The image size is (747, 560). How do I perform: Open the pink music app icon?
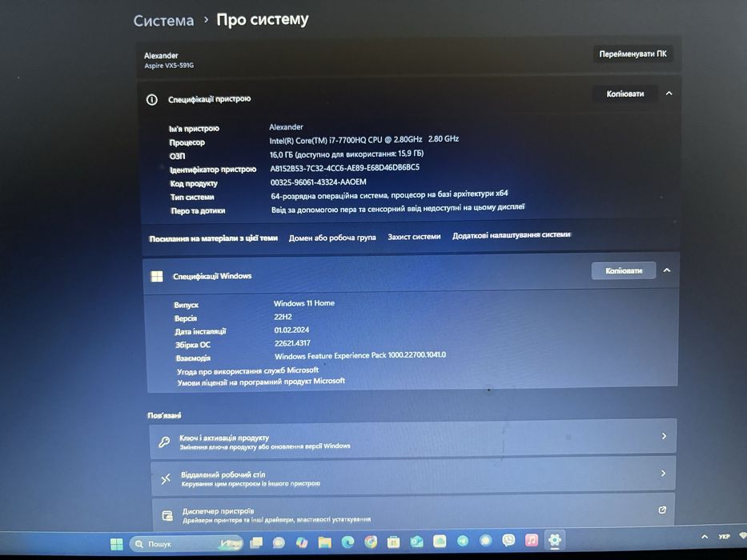(x=531, y=540)
